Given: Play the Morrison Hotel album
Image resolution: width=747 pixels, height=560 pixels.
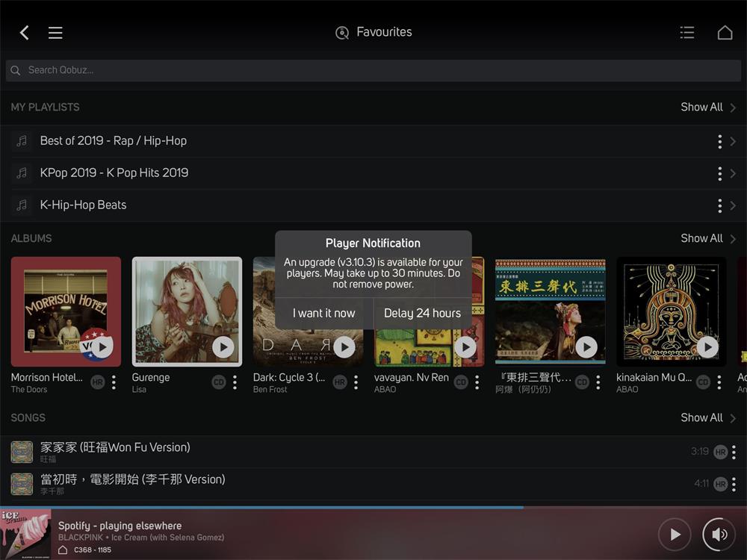Looking at the screenshot, I should coord(102,347).
